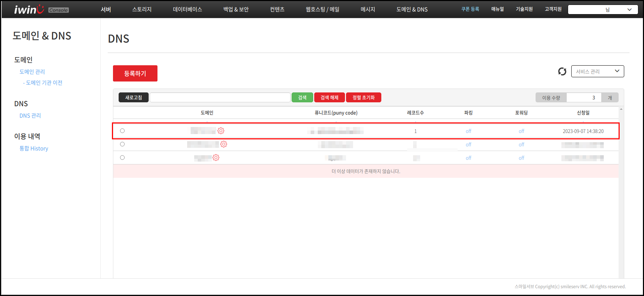Image resolution: width=644 pixels, height=296 pixels.
Task: Open gear settings icon in the third domain row
Action: tap(216, 158)
